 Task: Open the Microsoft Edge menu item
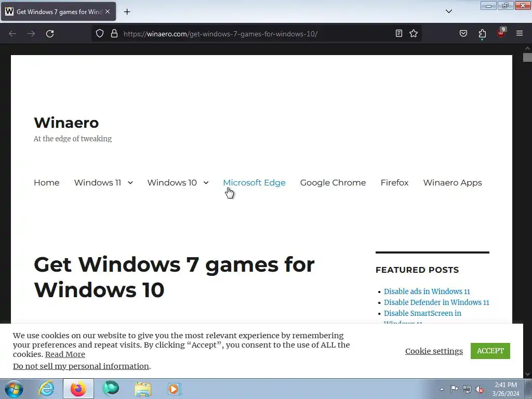(x=254, y=182)
